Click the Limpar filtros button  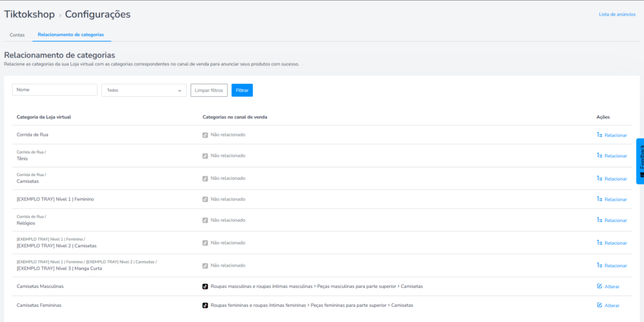click(x=209, y=90)
